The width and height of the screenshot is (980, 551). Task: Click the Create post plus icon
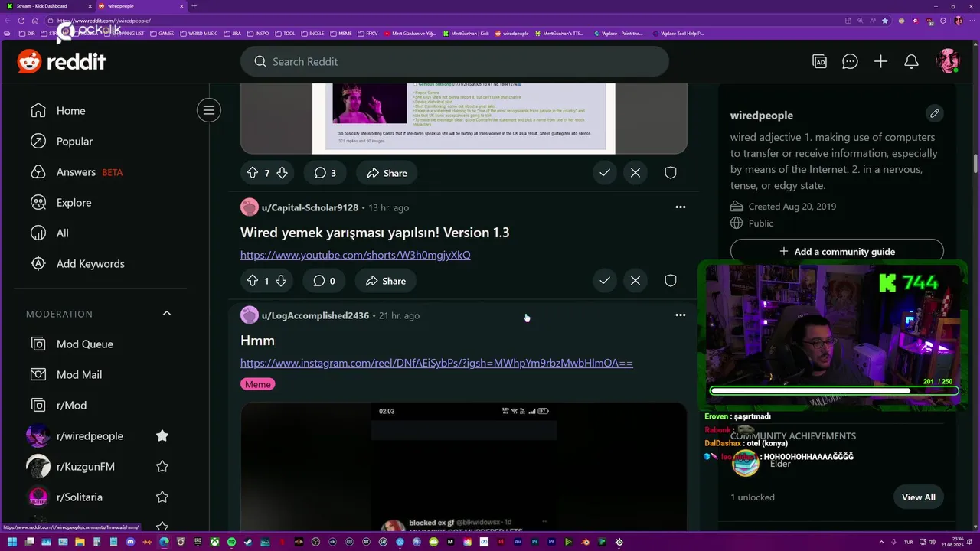click(x=880, y=61)
